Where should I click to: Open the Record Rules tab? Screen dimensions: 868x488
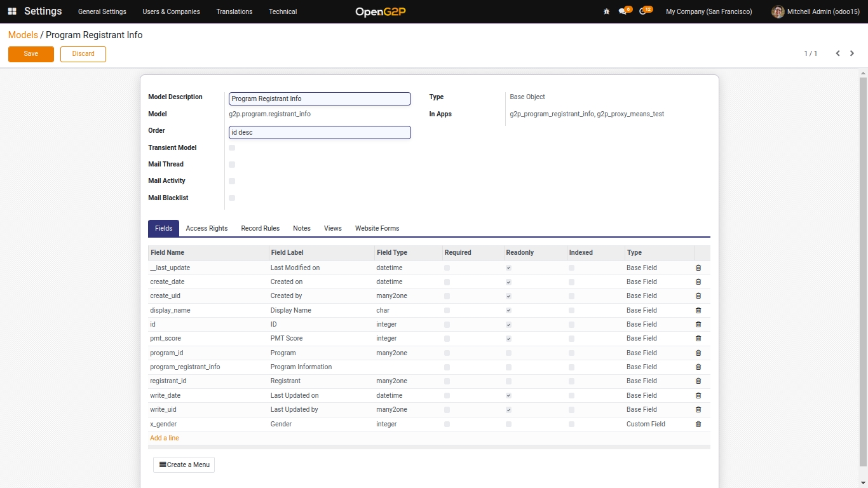[260, 228]
